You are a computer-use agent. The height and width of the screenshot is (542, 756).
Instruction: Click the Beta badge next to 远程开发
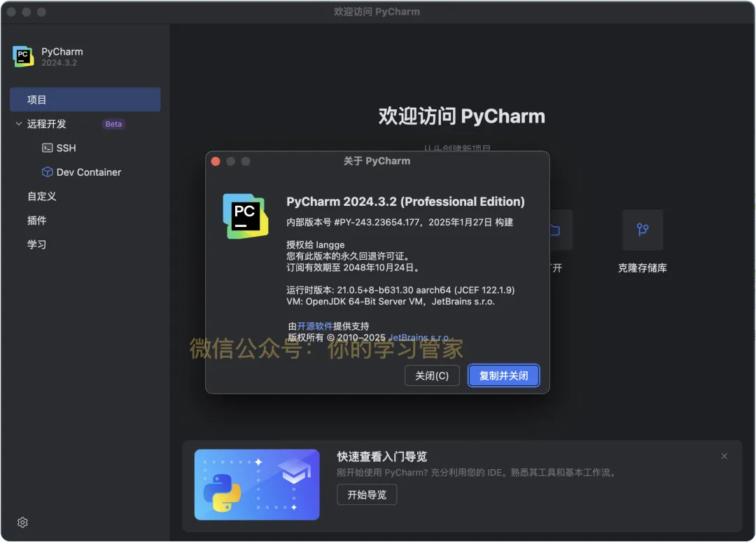(114, 124)
